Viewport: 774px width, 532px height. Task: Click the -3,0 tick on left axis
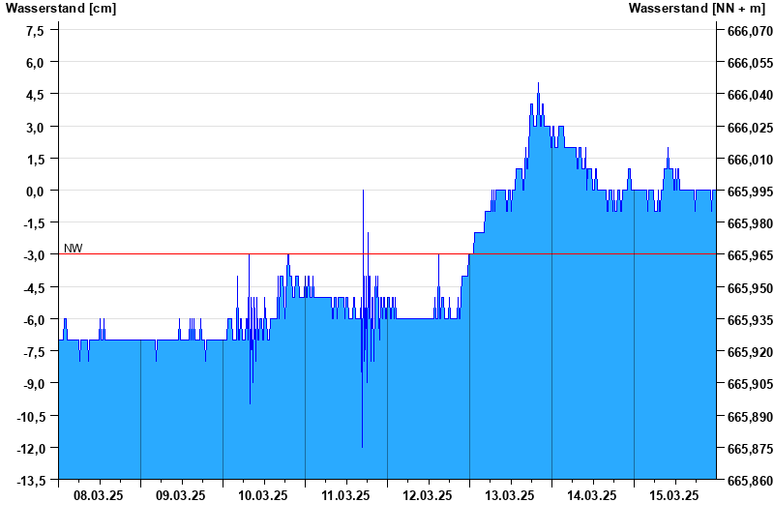click(32, 255)
